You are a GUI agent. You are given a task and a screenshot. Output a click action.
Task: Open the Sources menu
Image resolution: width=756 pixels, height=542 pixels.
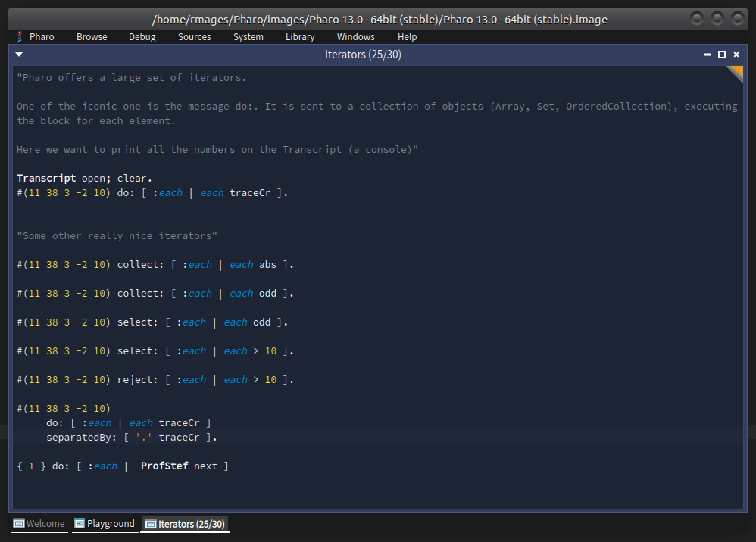coord(195,36)
